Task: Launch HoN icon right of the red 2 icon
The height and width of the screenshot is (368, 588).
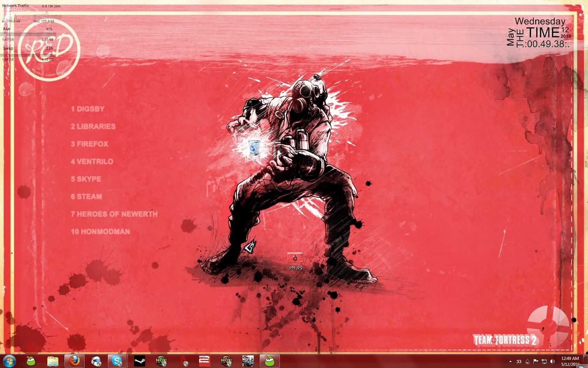Action: click(226, 361)
